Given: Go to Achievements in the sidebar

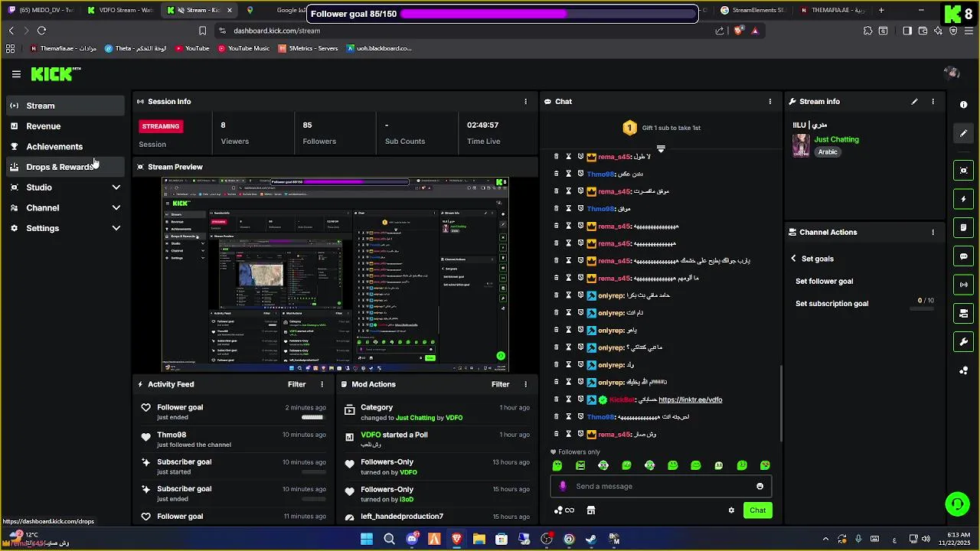Looking at the screenshot, I should [x=65, y=146].
